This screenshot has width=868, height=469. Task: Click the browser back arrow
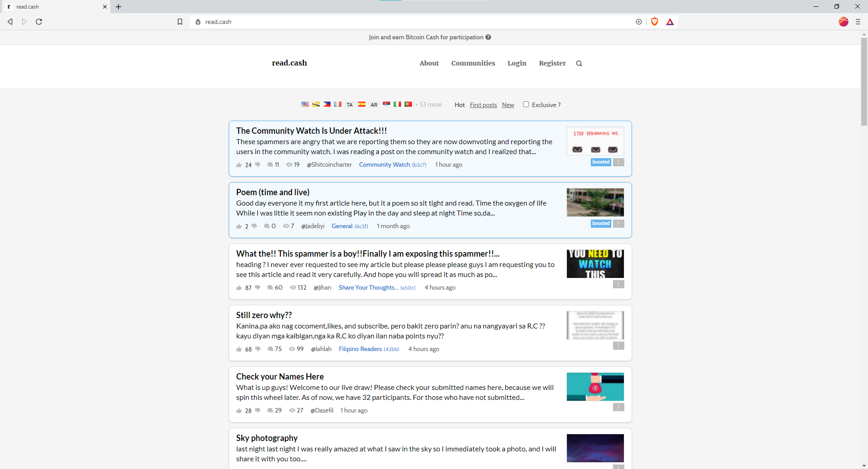[10, 22]
